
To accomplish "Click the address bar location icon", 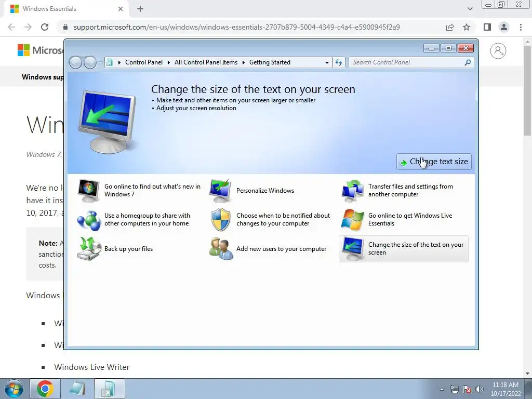I will pyautogui.click(x=109, y=62).
